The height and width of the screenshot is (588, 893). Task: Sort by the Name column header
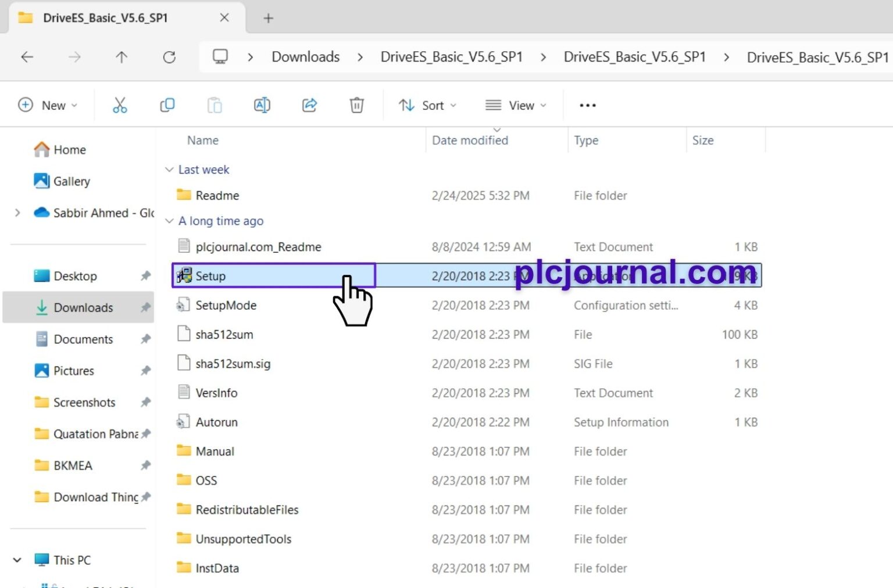[203, 140]
